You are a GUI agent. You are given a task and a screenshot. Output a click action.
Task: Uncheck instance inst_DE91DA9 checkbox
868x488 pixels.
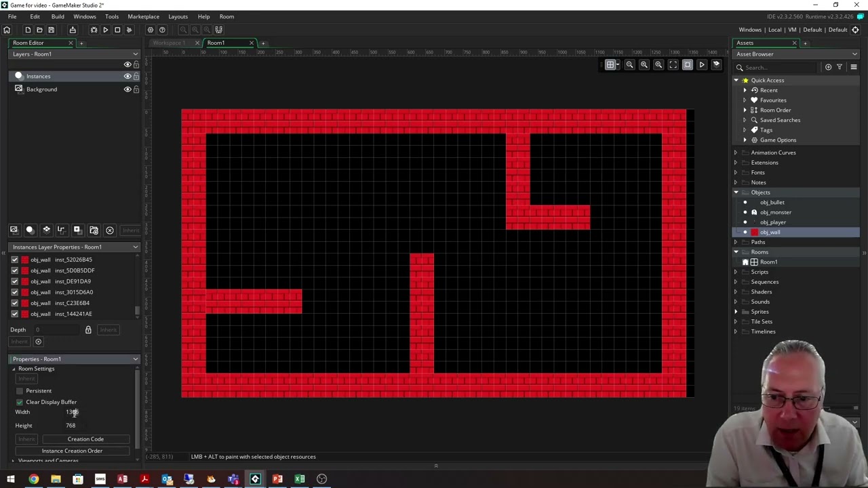[x=15, y=281]
